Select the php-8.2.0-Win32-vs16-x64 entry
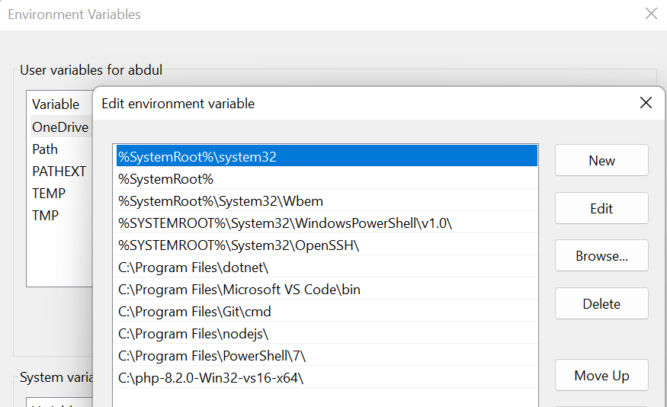The height and width of the screenshot is (407, 667). (327, 378)
